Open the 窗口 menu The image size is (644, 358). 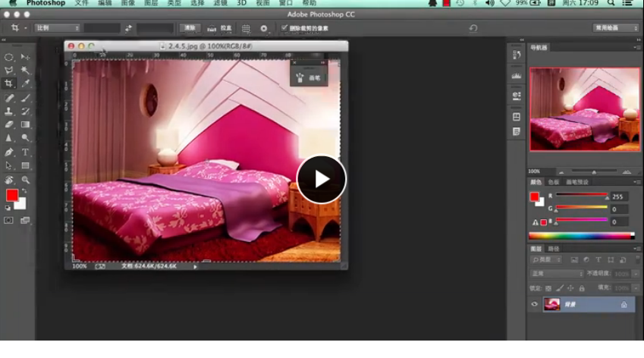click(x=285, y=3)
